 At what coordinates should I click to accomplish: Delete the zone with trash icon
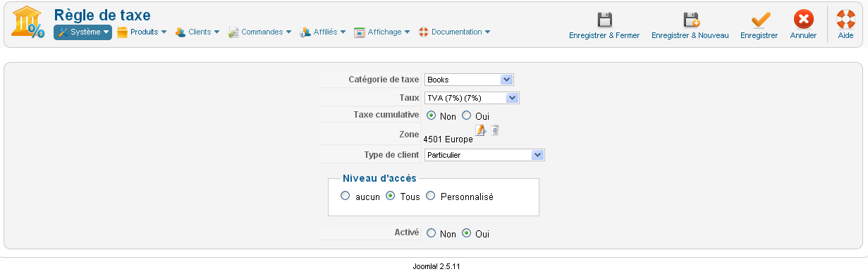click(x=495, y=130)
